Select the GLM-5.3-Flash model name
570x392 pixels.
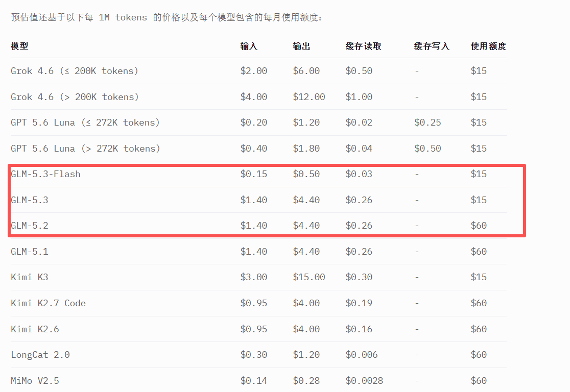click(46, 174)
